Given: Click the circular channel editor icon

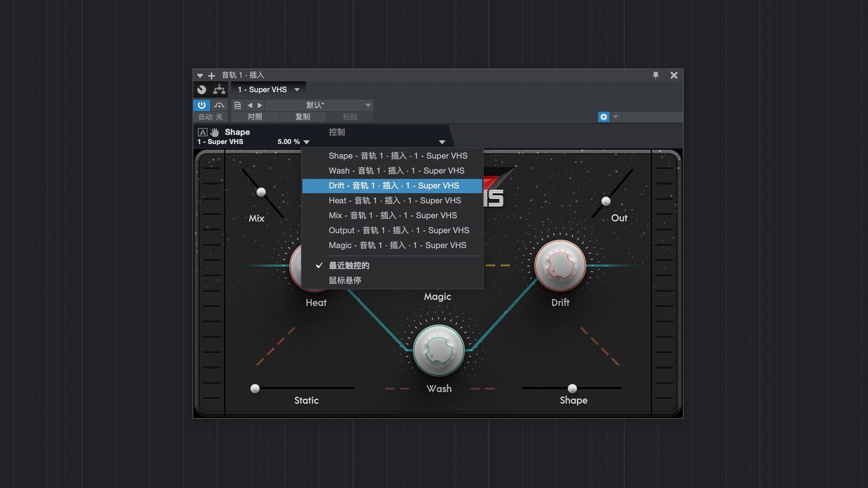Looking at the screenshot, I should (202, 89).
